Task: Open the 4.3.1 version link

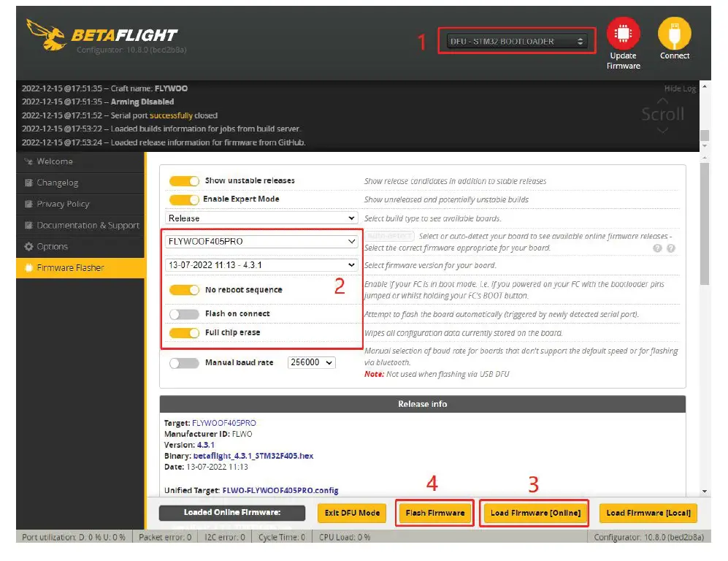Action: click(206, 445)
